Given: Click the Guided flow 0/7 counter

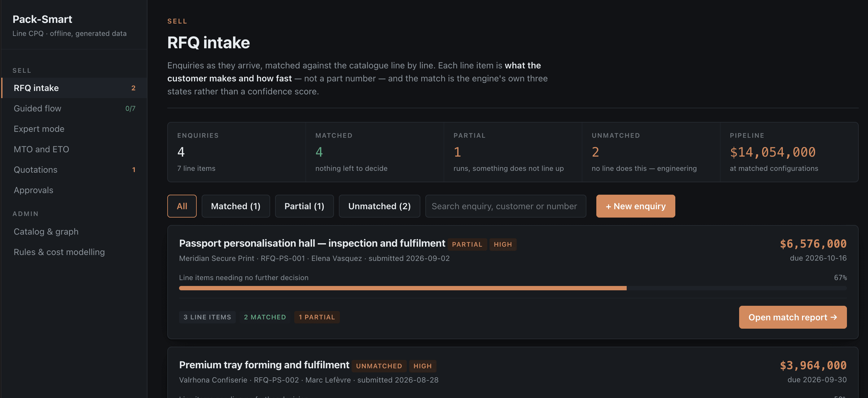Looking at the screenshot, I should 130,108.
